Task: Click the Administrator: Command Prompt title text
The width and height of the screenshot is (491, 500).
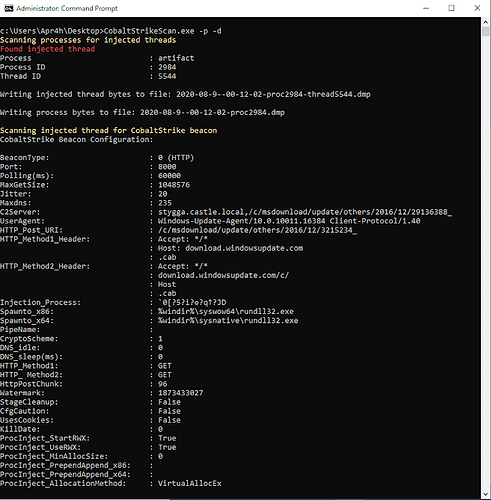Action: pyautogui.click(x=67, y=8)
